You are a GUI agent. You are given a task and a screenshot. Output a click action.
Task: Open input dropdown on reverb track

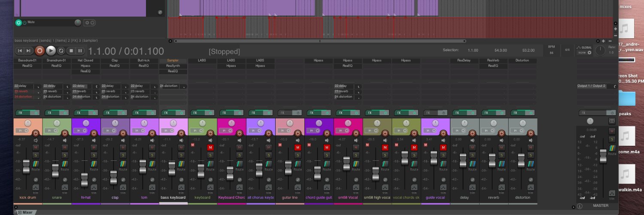[489, 130]
